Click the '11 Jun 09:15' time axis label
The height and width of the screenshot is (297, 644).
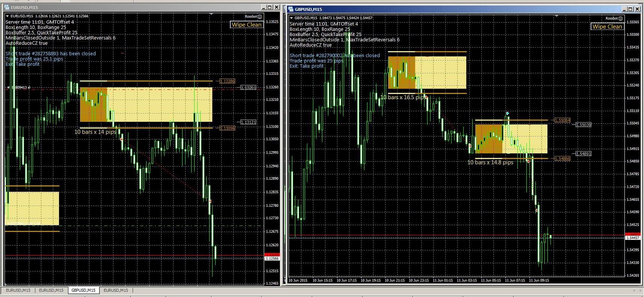click(539, 280)
